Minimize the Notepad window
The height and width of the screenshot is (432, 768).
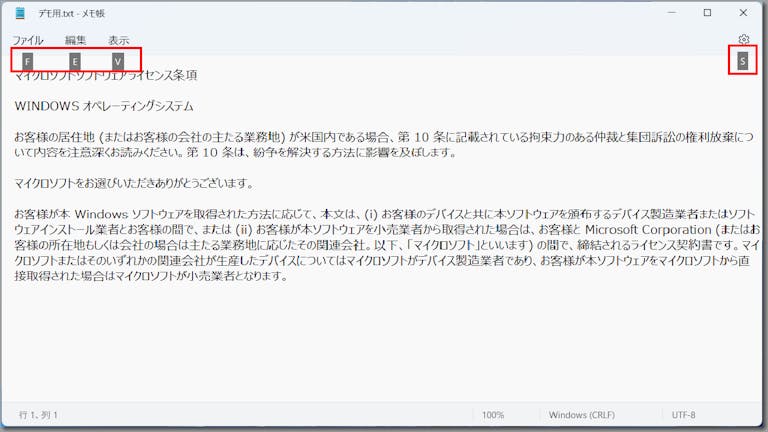coord(672,13)
